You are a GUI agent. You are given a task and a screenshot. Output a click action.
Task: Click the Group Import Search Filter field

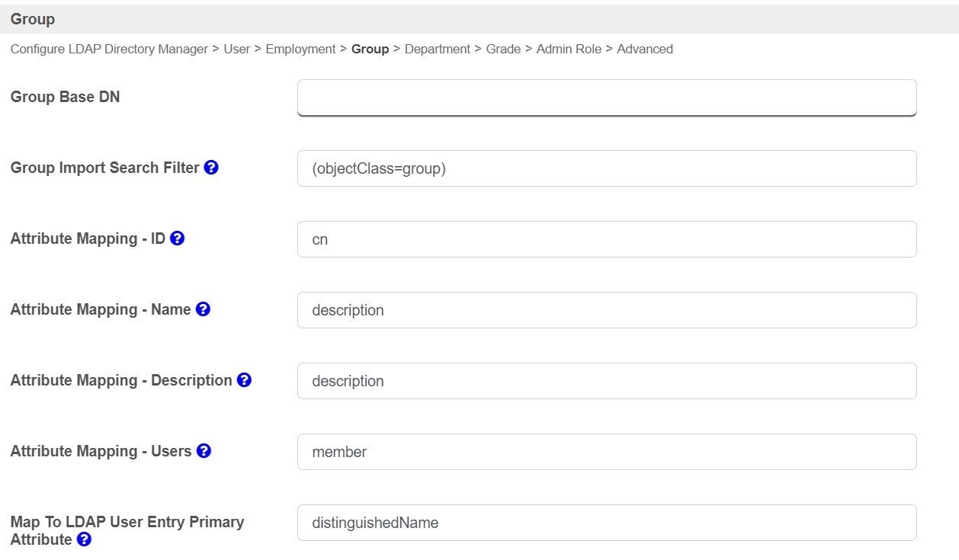tap(607, 168)
